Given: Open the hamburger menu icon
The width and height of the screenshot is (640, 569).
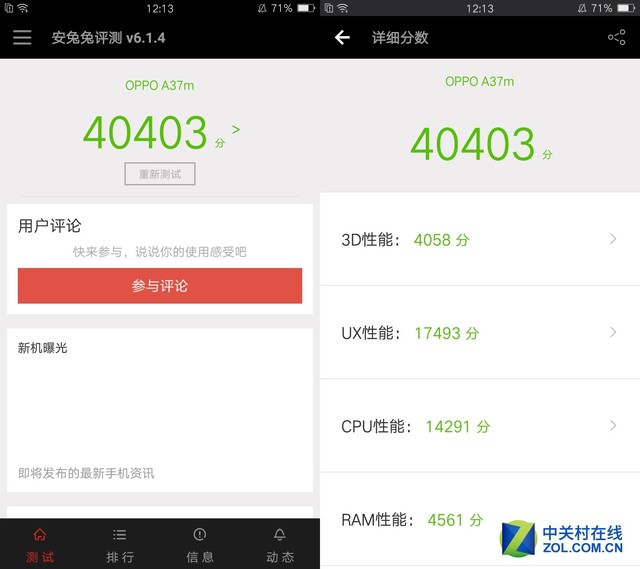Looking at the screenshot, I should (22, 38).
